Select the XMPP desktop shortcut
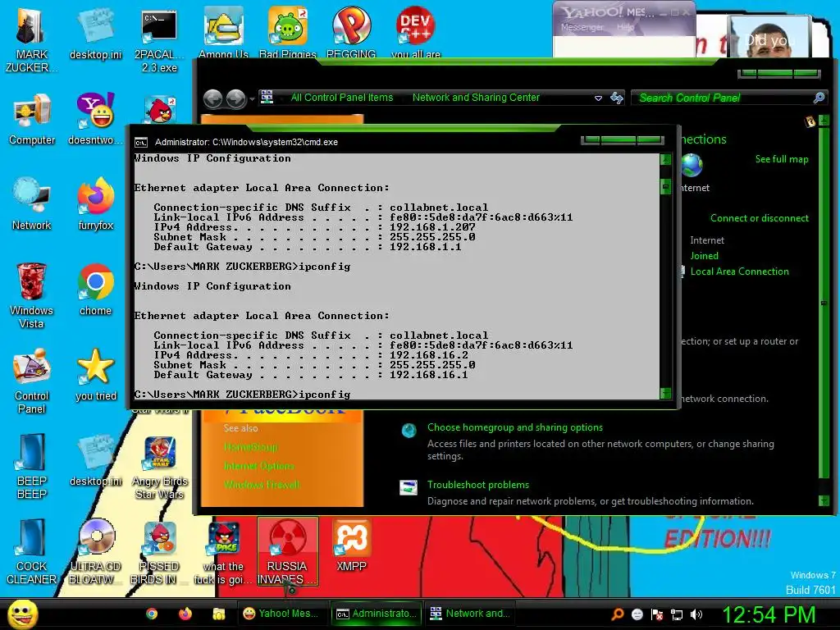Screen dimensions: 840x630 (x=351, y=545)
